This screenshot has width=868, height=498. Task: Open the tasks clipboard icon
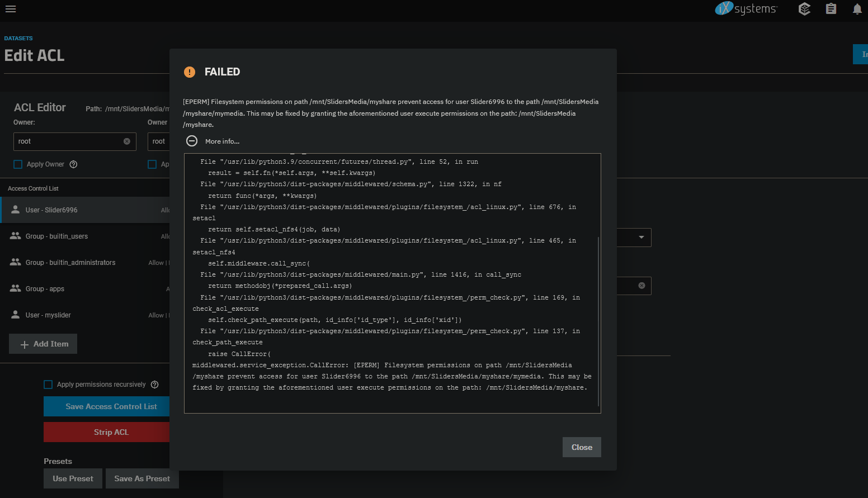click(831, 9)
